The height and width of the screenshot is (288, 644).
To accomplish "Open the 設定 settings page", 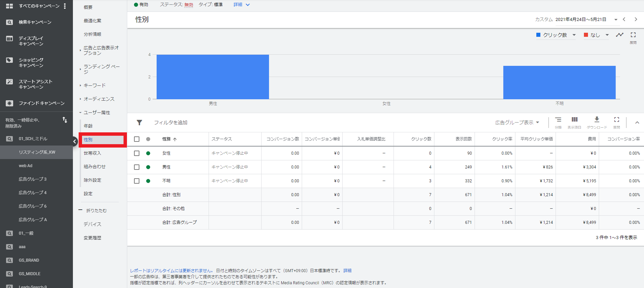I will tap(88, 194).
